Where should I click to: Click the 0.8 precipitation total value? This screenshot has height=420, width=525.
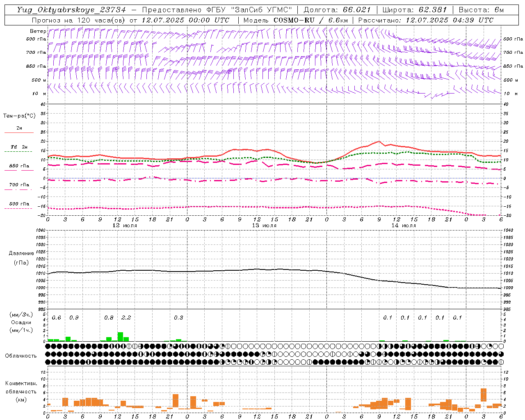[x=109, y=318]
